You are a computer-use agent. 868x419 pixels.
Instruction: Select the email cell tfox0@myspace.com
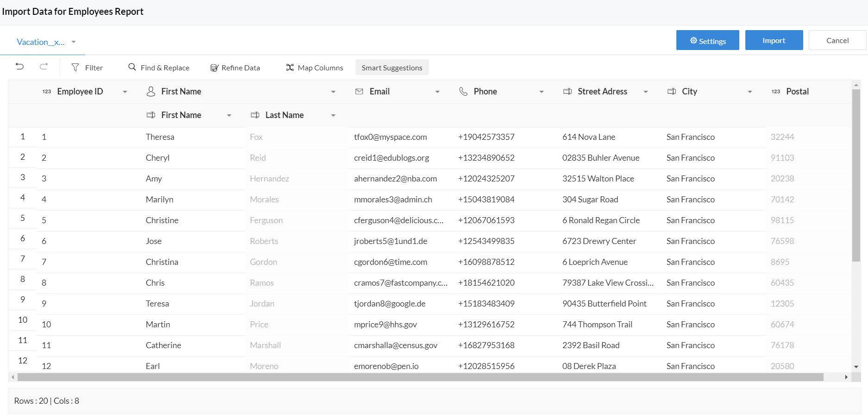click(390, 137)
